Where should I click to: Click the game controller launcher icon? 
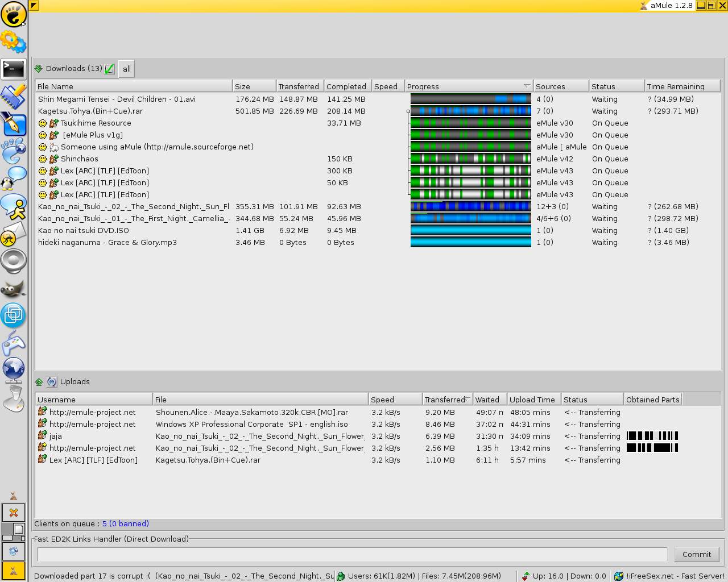pyautogui.click(x=13, y=343)
